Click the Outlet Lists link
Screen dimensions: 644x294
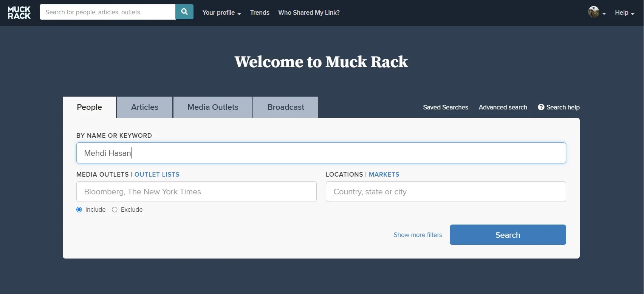click(157, 174)
